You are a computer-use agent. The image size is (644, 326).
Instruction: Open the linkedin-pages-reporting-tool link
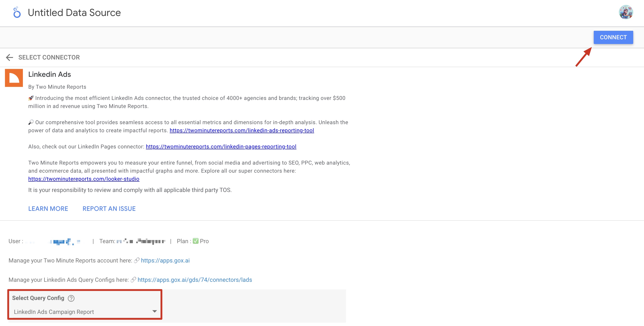(x=221, y=147)
